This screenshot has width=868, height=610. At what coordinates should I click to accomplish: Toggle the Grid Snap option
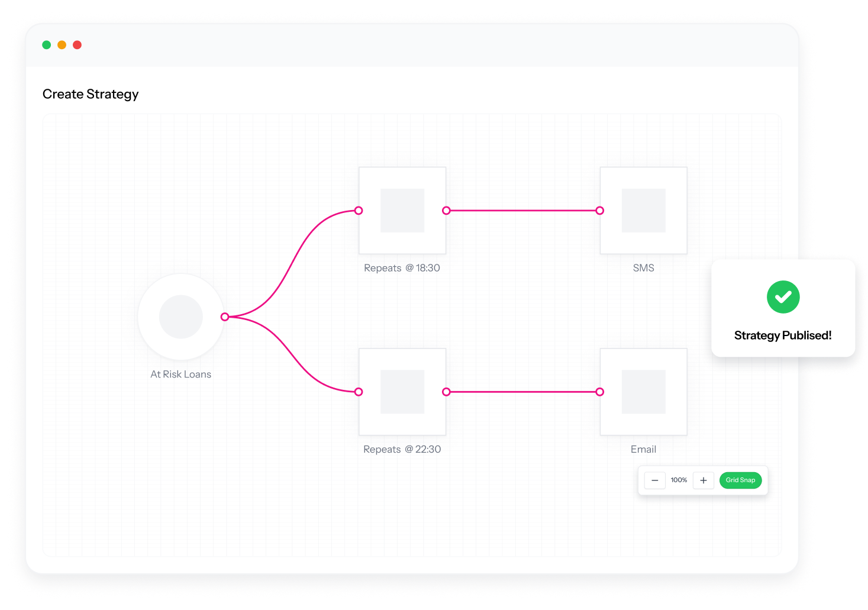click(x=740, y=480)
